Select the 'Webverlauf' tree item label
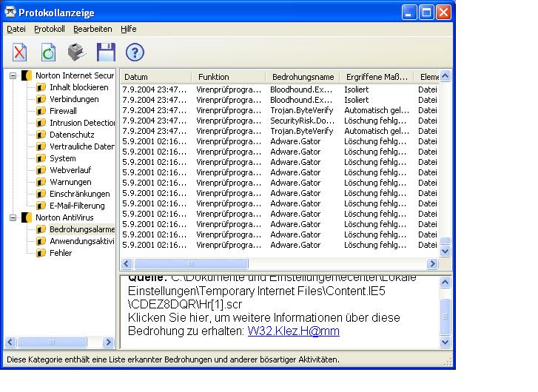This screenshot has height=392, width=538. (x=70, y=170)
